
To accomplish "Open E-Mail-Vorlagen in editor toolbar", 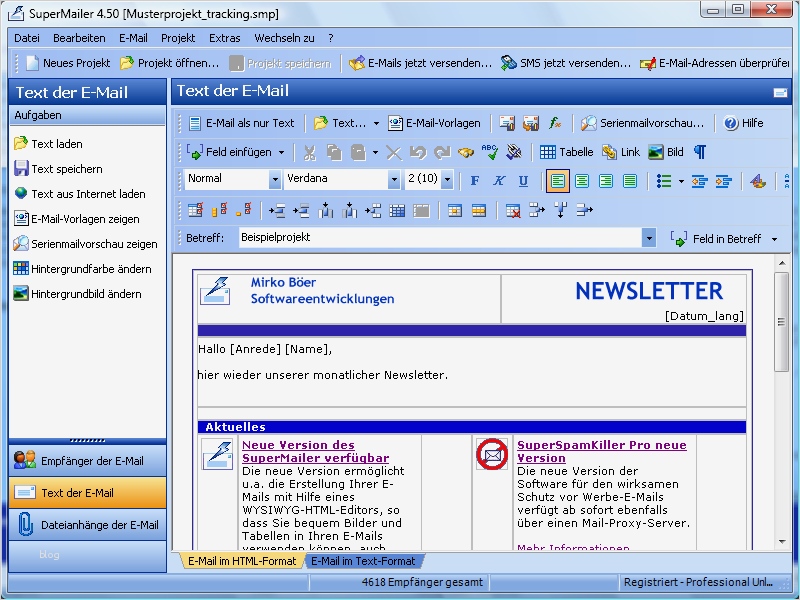I will click(434, 123).
